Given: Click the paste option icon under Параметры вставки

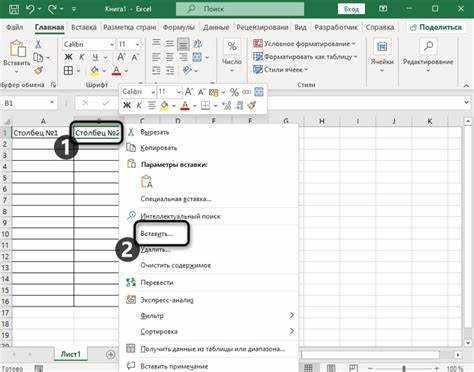Looking at the screenshot, I should click(x=147, y=182).
